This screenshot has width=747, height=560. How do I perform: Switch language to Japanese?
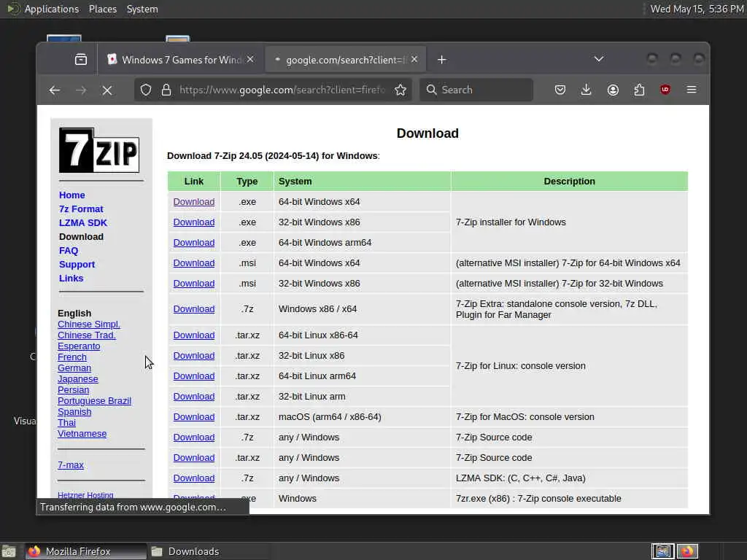pos(77,379)
